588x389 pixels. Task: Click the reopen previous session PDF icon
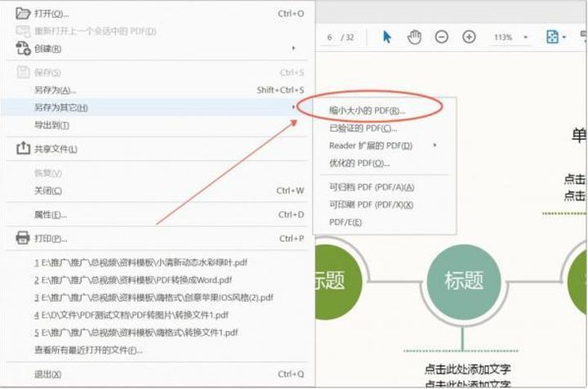(23, 31)
